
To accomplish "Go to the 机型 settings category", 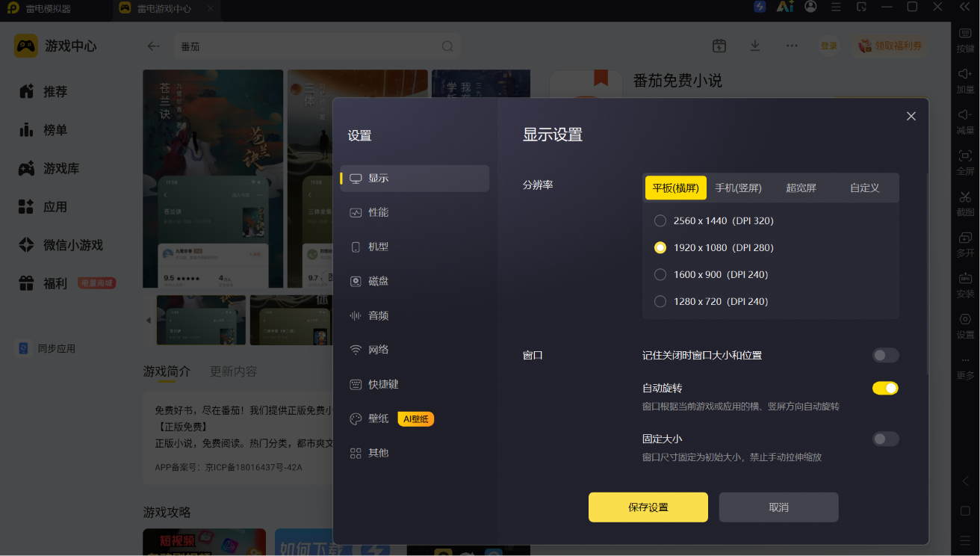I will tap(415, 247).
